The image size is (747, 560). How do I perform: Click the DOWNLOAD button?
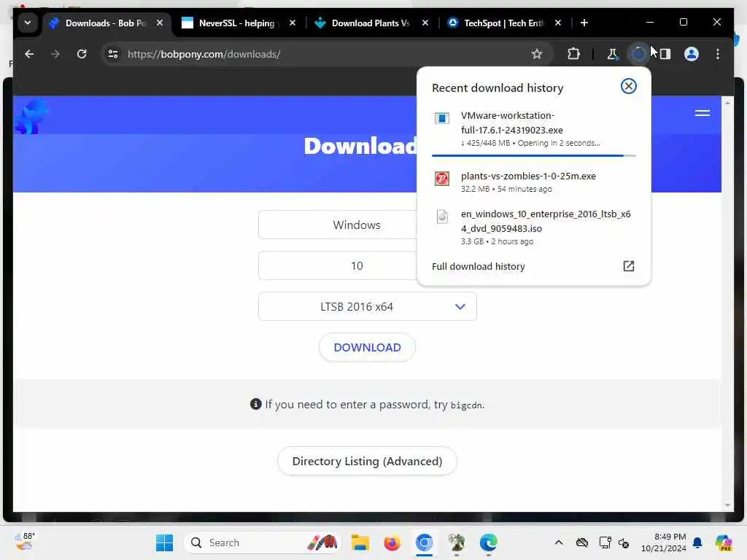[368, 348]
